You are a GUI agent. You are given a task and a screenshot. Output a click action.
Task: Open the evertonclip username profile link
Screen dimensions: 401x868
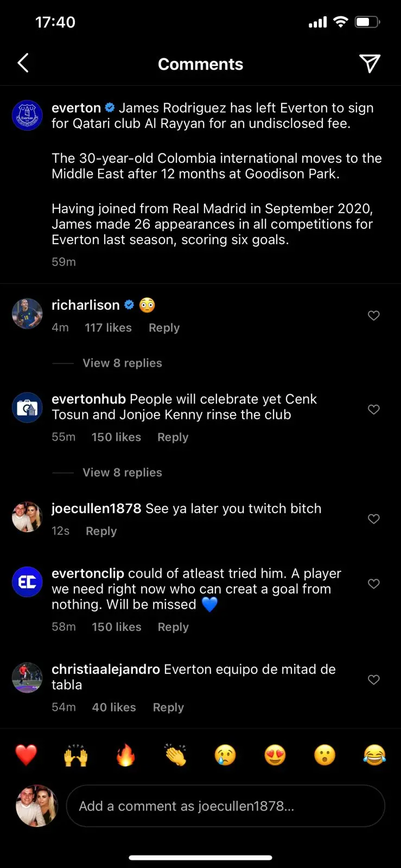pos(87,573)
